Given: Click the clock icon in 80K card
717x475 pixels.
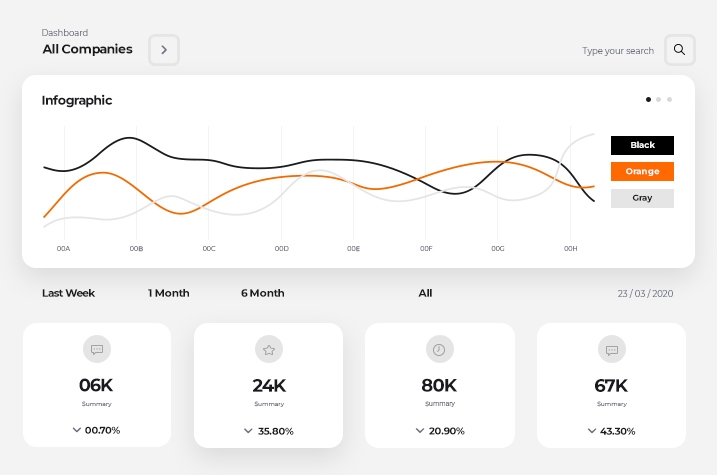Looking at the screenshot, I should 439,349.
